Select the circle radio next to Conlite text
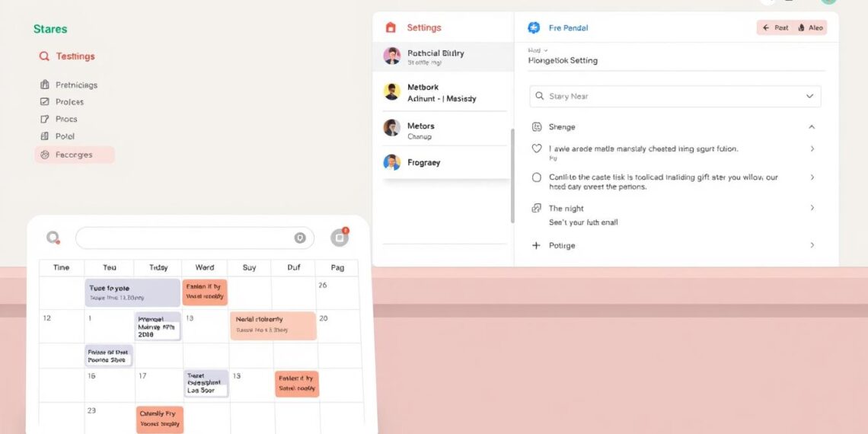 tap(536, 177)
